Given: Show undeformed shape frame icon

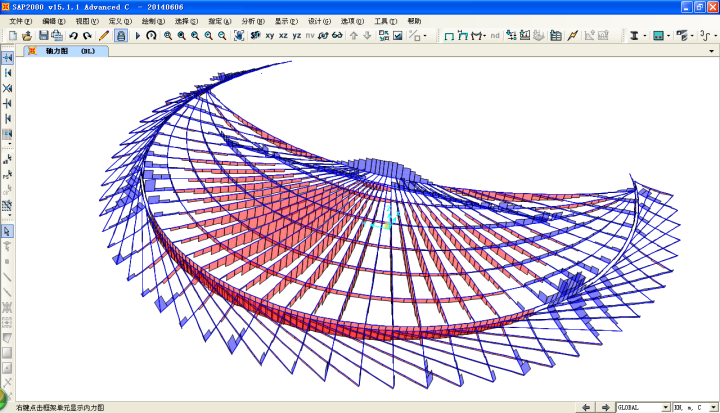Looking at the screenshot, I should click(x=449, y=35).
